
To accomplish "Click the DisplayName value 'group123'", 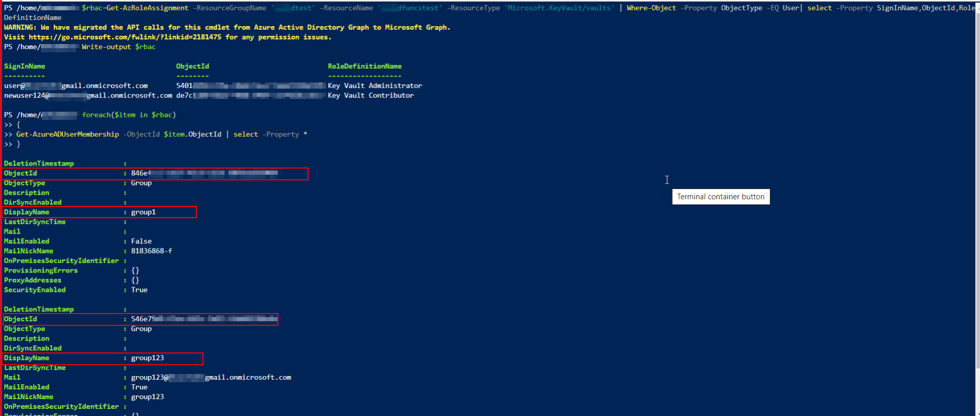I will point(148,358).
